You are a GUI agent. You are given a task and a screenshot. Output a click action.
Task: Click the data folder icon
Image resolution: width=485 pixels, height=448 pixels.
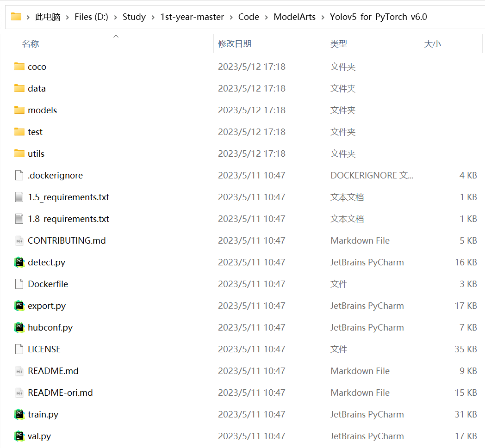[19, 88]
